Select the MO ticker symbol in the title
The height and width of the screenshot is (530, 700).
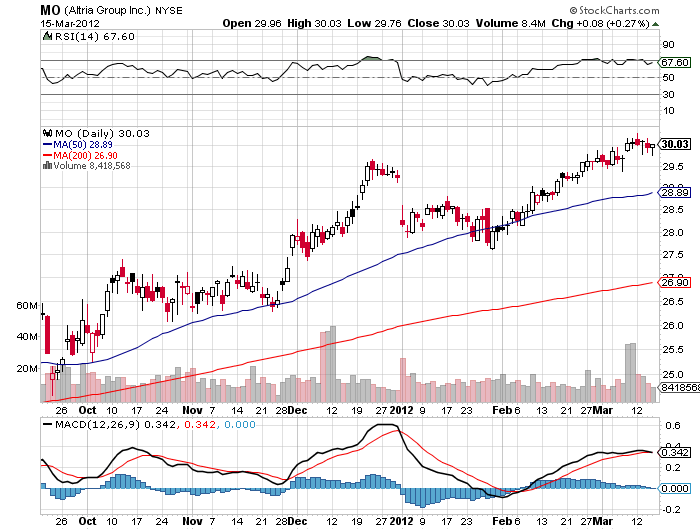click(x=50, y=10)
